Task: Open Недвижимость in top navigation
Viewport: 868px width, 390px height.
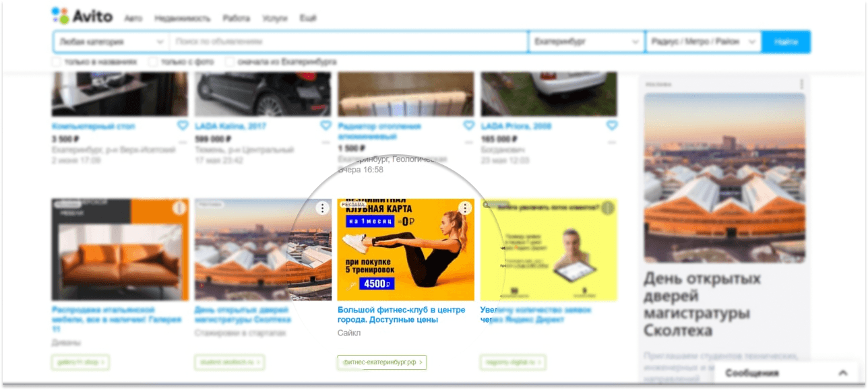Action: point(183,19)
